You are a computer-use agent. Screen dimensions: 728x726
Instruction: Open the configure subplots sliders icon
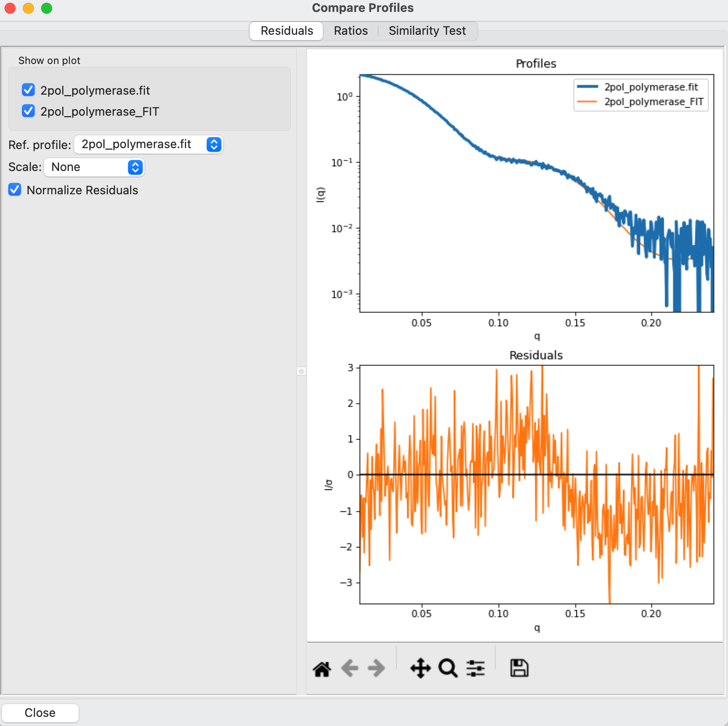click(476, 668)
